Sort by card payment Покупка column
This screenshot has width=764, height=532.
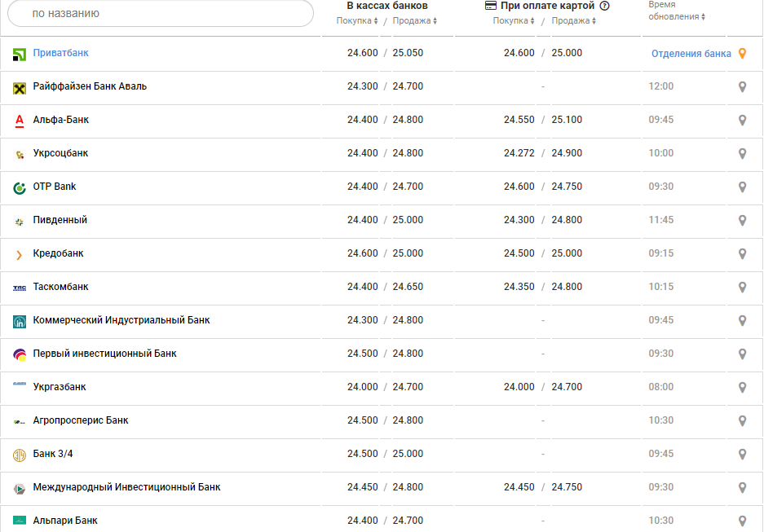coord(514,21)
